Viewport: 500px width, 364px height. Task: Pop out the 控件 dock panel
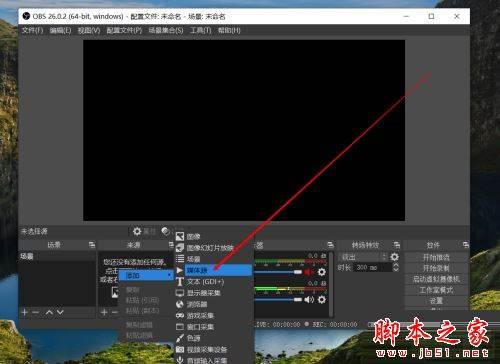(x=465, y=245)
